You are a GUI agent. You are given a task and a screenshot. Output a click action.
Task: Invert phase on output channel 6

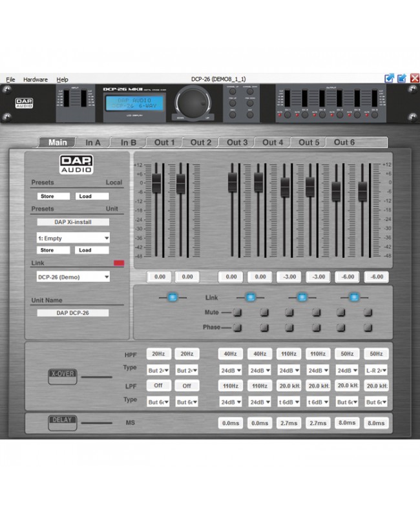368,328
